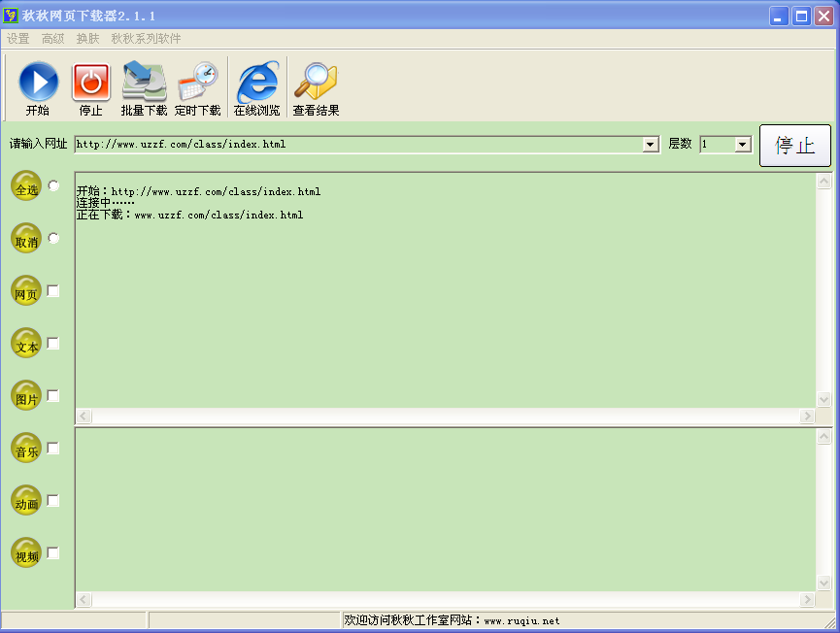Expand the URL address dropdown arrow
This screenshot has width=840, height=633.
pyautogui.click(x=651, y=144)
